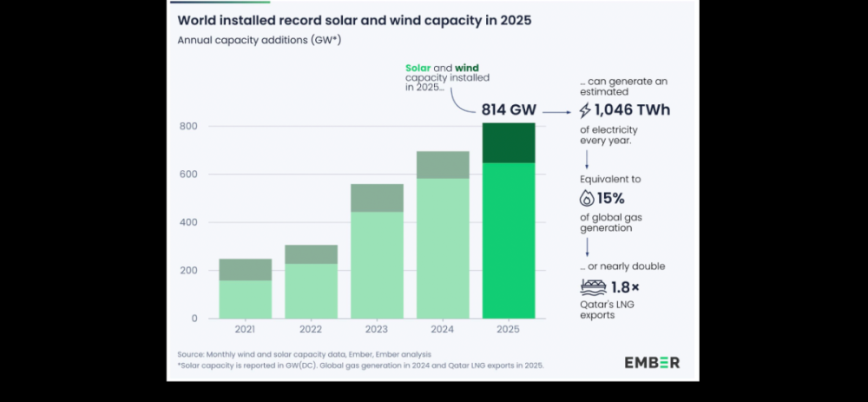Image resolution: width=868 pixels, height=402 pixels.
Task: Select the dark green wind segment of 2025 bar
Action: pos(509,143)
